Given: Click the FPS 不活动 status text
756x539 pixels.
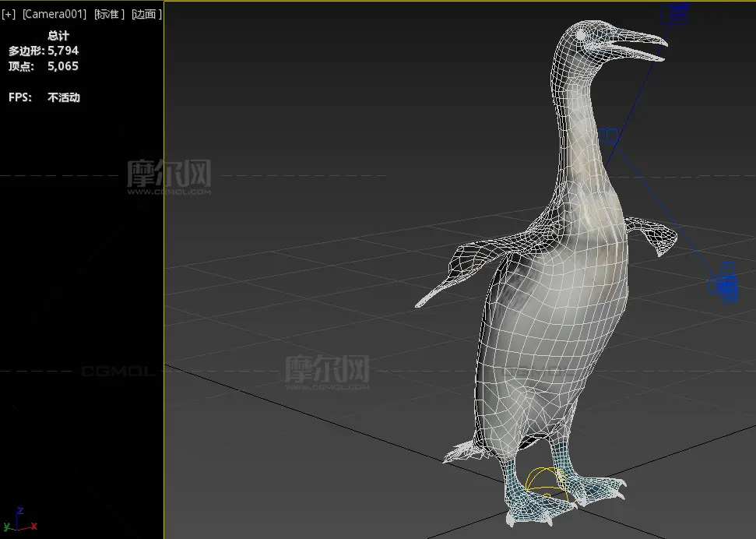Looking at the screenshot, I should [63, 97].
